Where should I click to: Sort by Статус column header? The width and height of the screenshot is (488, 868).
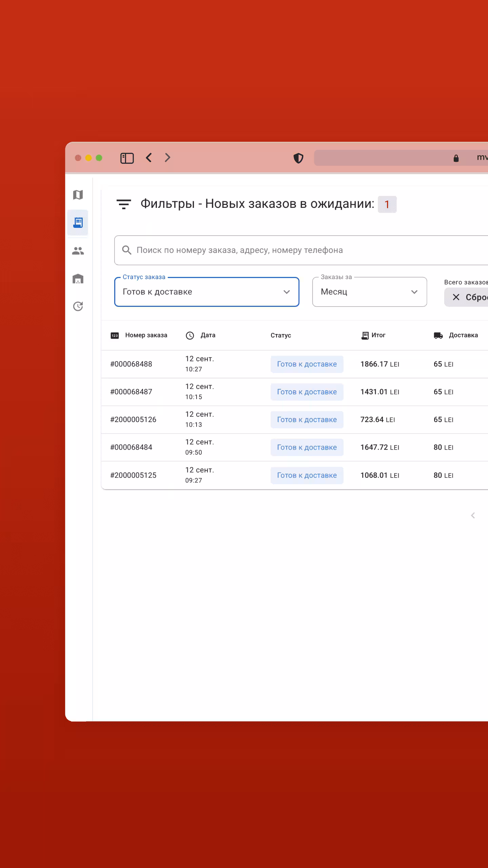pyautogui.click(x=281, y=335)
